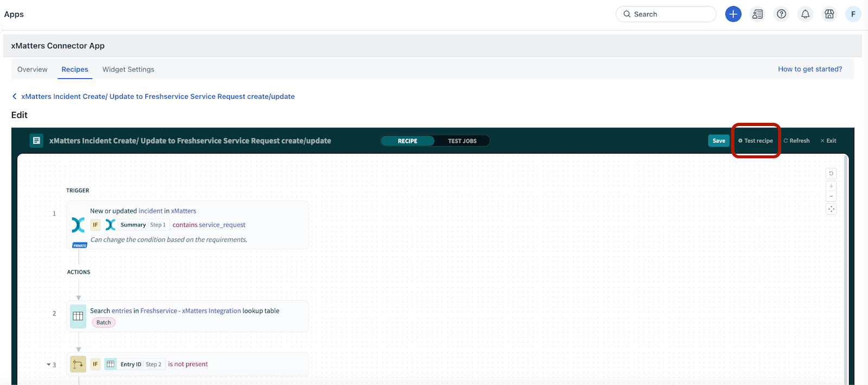Click the Refresh button
Image resolution: width=868 pixels, height=385 pixels.
coord(796,141)
